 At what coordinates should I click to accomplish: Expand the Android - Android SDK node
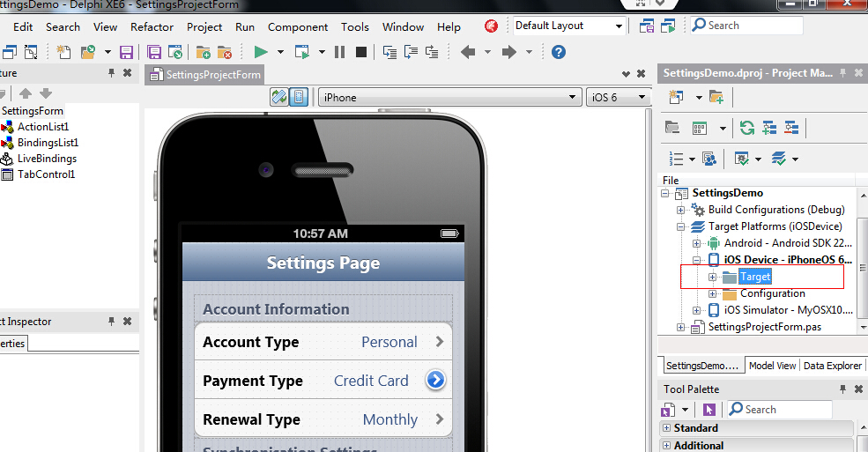(x=696, y=243)
